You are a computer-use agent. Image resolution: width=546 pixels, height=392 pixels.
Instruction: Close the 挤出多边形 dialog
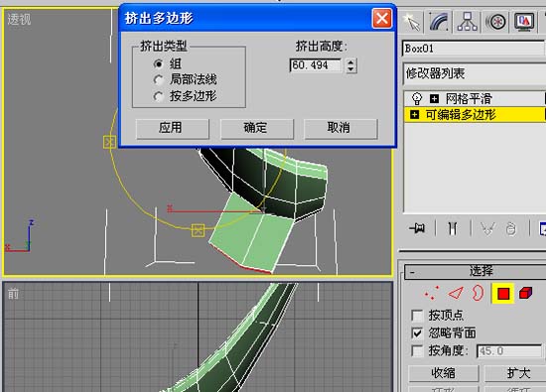tap(381, 18)
